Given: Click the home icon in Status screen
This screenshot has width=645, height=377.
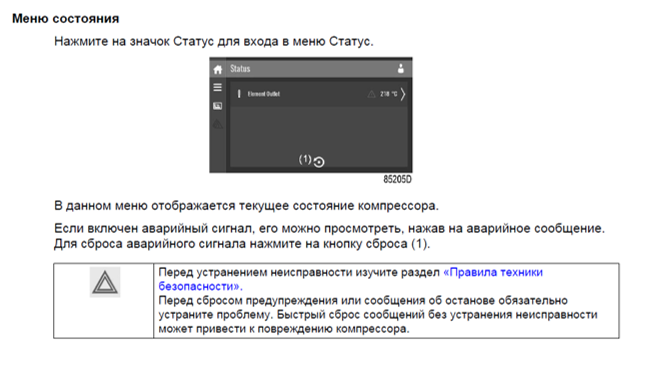Looking at the screenshot, I should 218,69.
